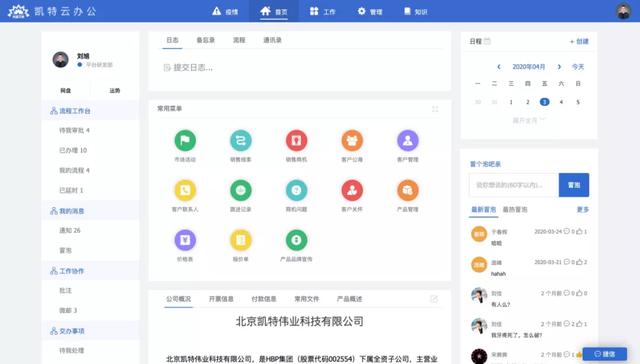
Task: Open the orange 客户公海 icon
Action: (352, 140)
